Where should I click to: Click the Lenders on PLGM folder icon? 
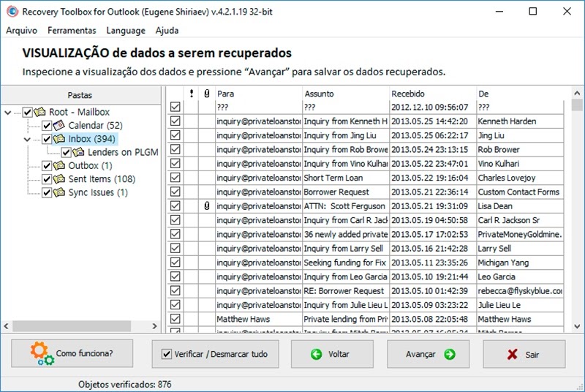pyautogui.click(x=78, y=152)
